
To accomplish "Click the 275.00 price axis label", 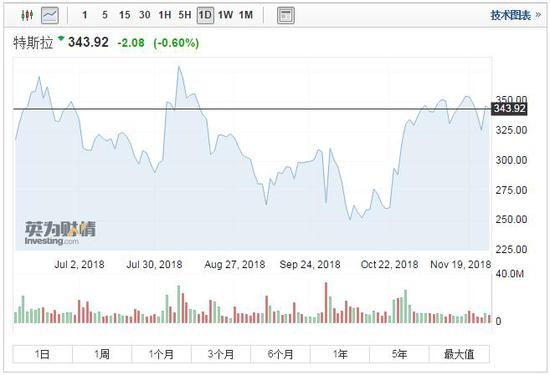I will 511,190.
